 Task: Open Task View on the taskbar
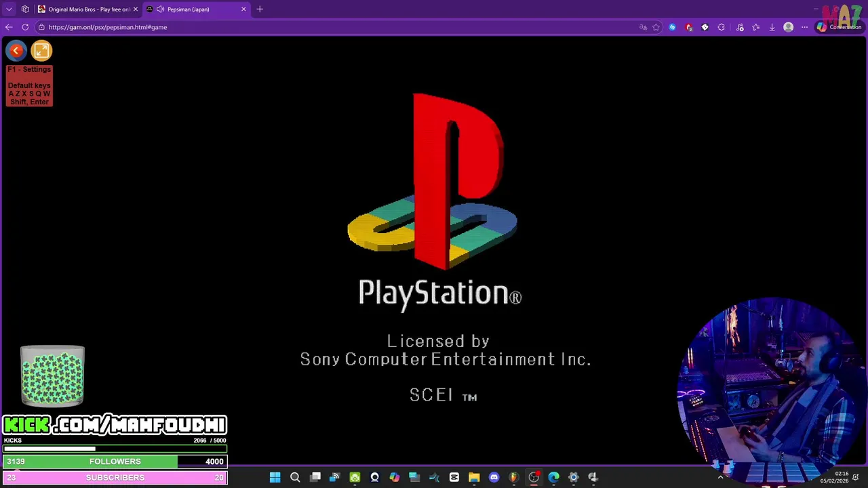(x=315, y=478)
